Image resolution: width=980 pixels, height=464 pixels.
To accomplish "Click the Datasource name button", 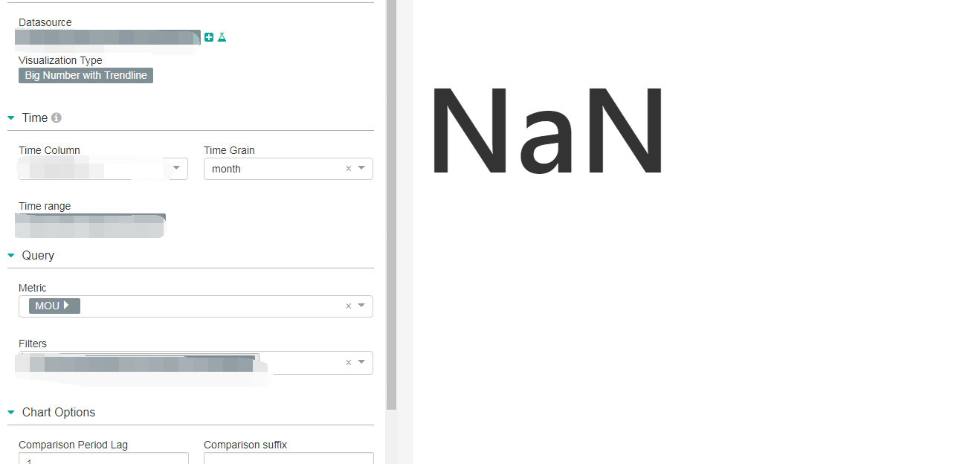I will point(109,39).
